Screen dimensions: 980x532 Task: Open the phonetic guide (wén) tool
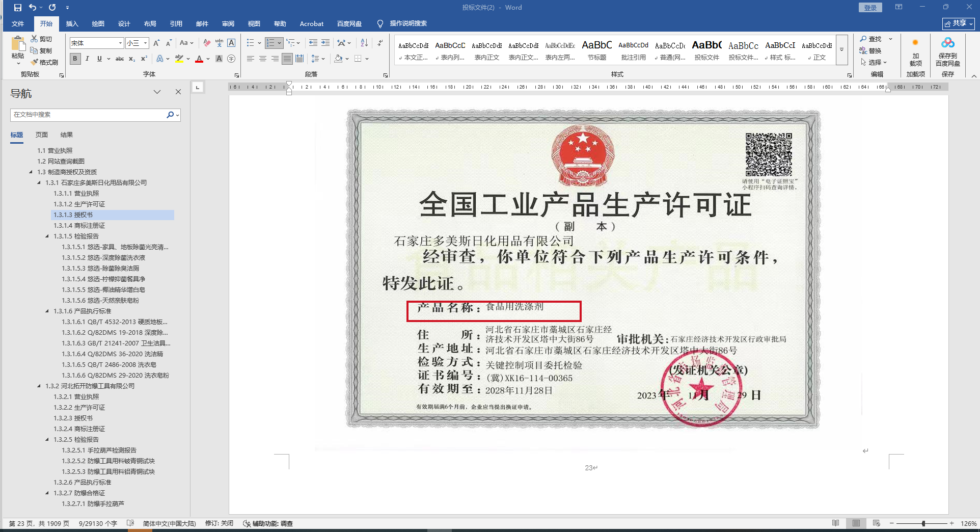point(219,43)
